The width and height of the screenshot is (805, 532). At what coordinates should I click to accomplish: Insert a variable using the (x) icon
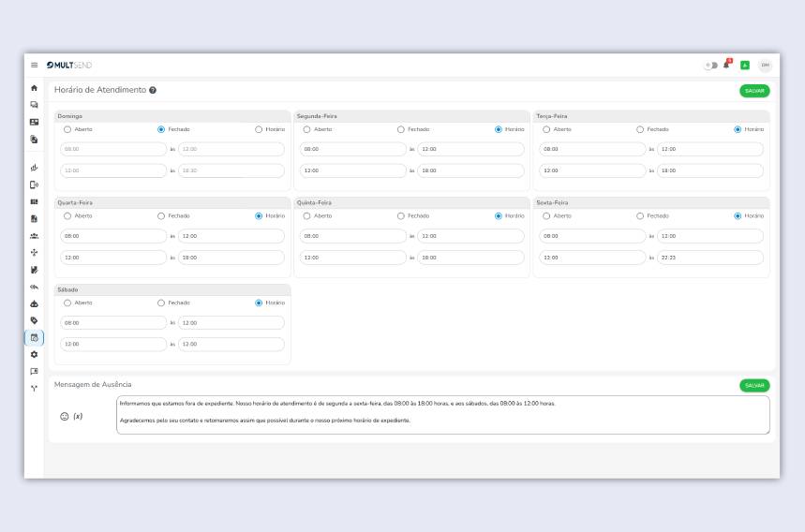78,416
